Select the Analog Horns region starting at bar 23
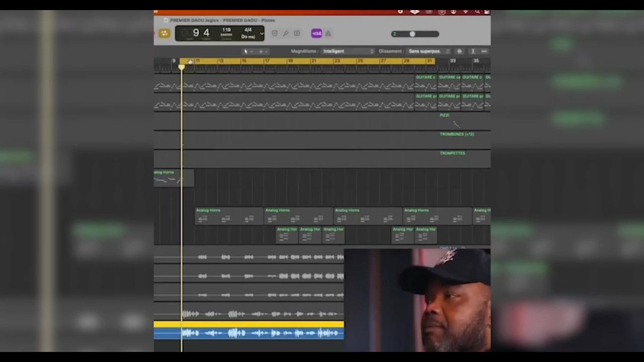 (x=368, y=216)
